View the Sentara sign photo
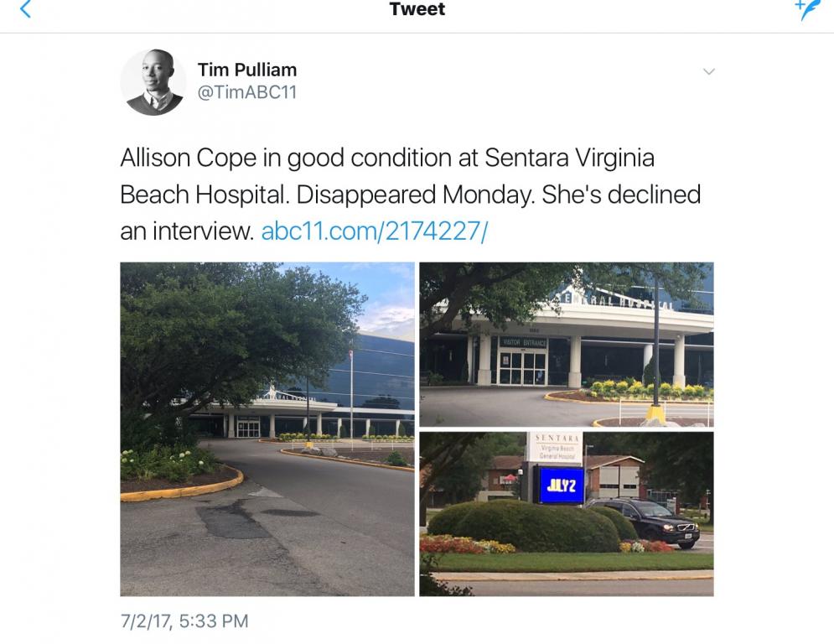 [567, 514]
